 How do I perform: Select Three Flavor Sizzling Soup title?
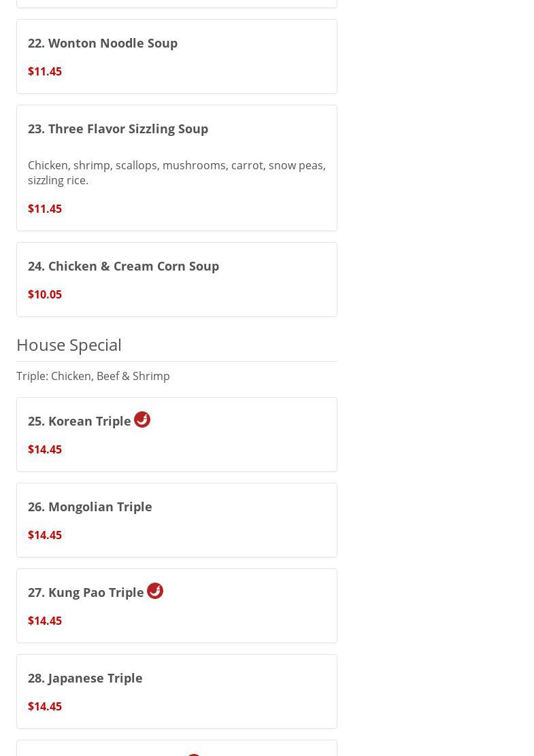(118, 128)
